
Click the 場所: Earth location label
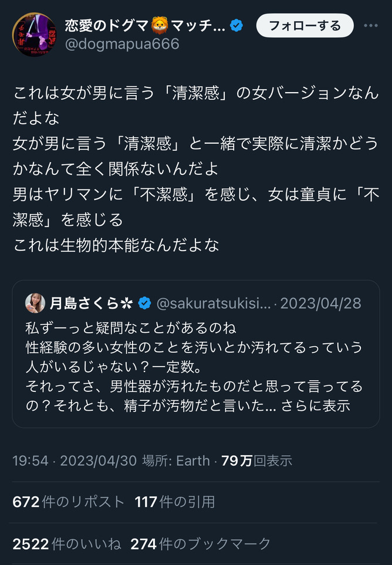coord(175,461)
